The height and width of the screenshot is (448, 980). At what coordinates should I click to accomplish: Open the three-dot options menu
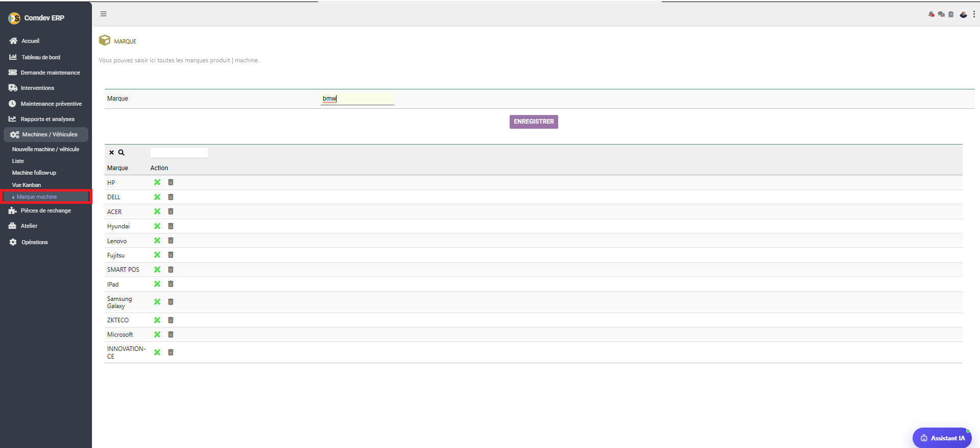tap(974, 14)
